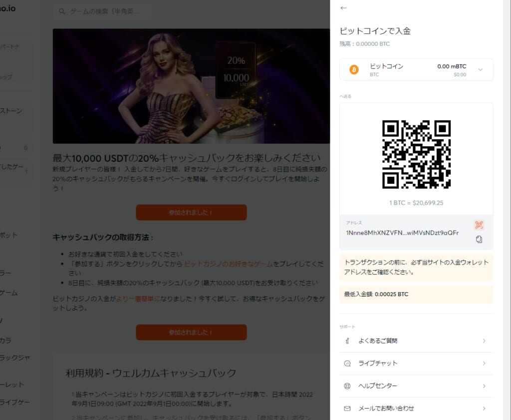Open ヘルプセンター support entry
Image resolution: width=511 pixels, height=420 pixels.
coord(416,386)
